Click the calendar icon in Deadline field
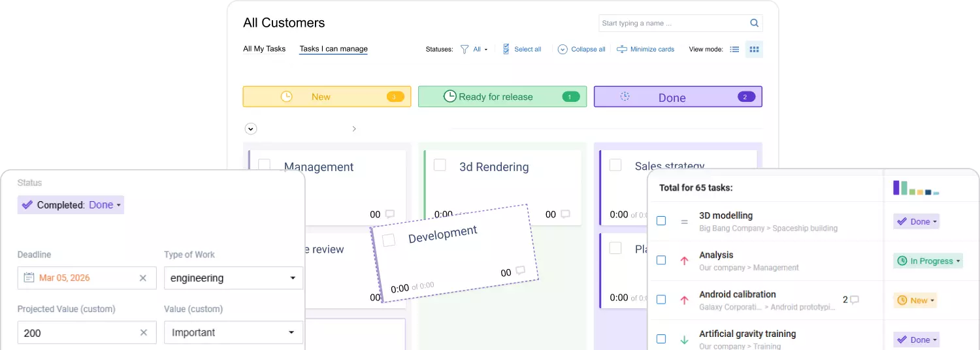This screenshot has width=980, height=350. point(29,278)
